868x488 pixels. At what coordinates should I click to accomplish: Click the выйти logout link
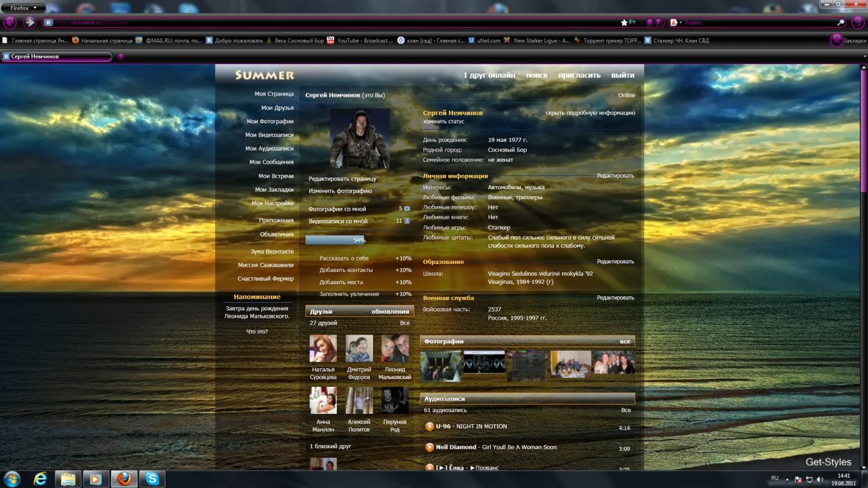(623, 75)
